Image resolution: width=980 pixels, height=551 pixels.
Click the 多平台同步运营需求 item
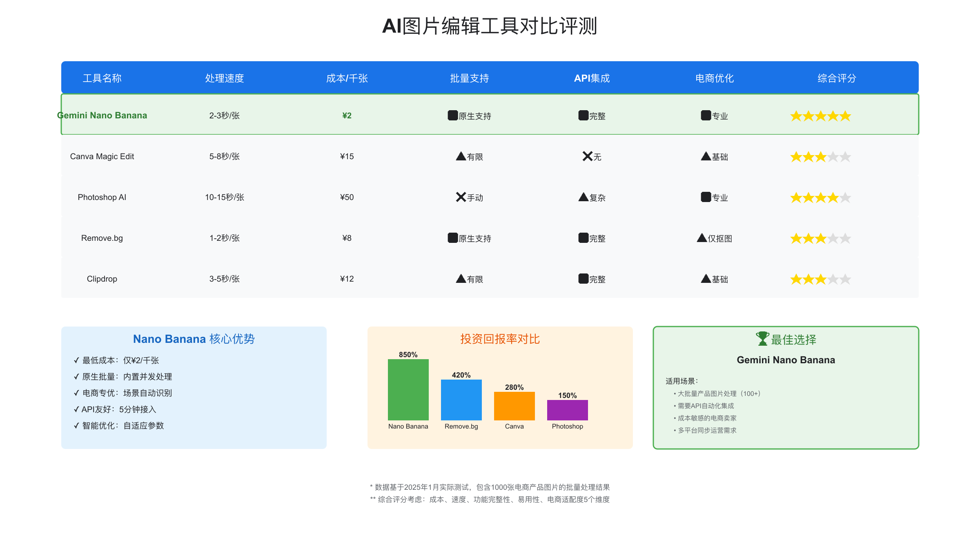(705, 430)
